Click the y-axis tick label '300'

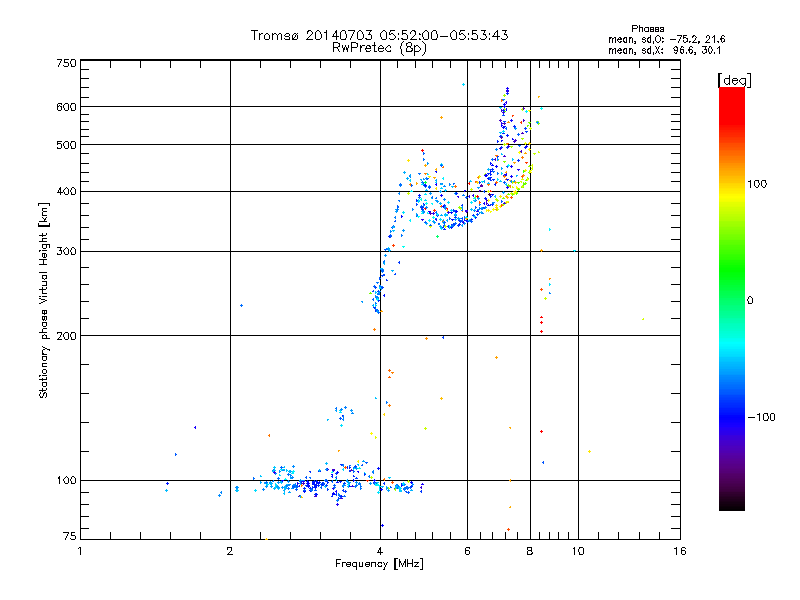66,252
